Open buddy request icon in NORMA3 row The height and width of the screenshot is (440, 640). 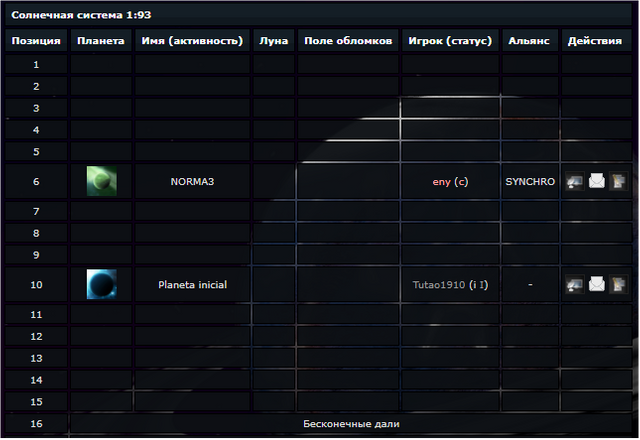(618, 181)
